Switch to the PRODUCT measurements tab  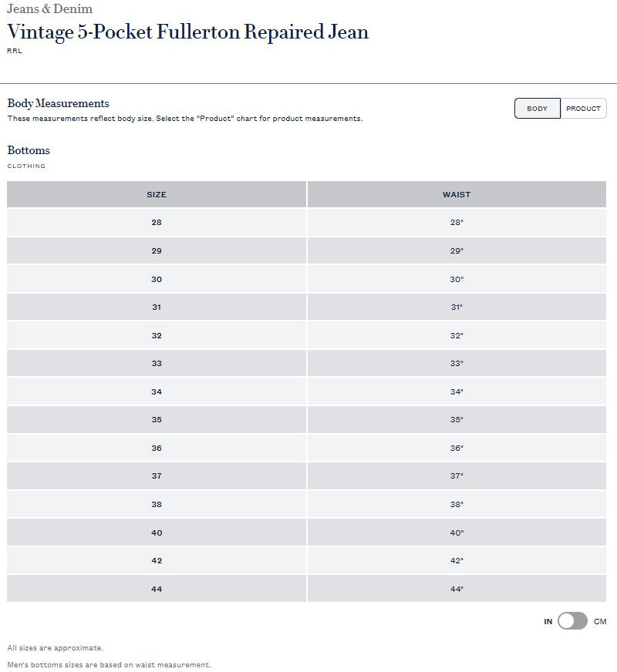click(x=583, y=109)
